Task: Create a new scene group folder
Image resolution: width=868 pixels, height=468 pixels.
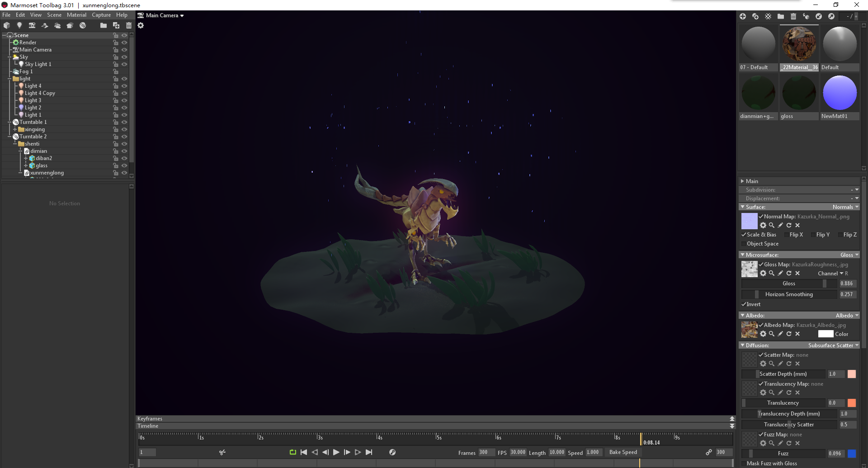Action: [x=104, y=25]
